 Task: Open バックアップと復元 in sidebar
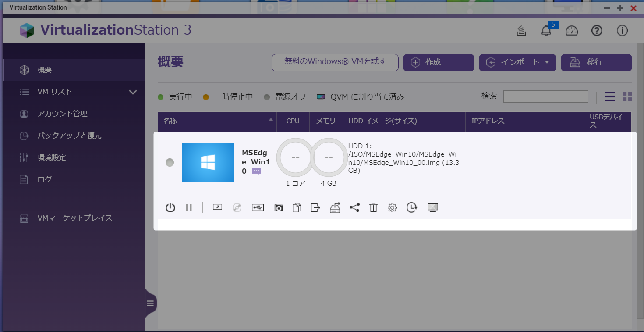click(74, 136)
